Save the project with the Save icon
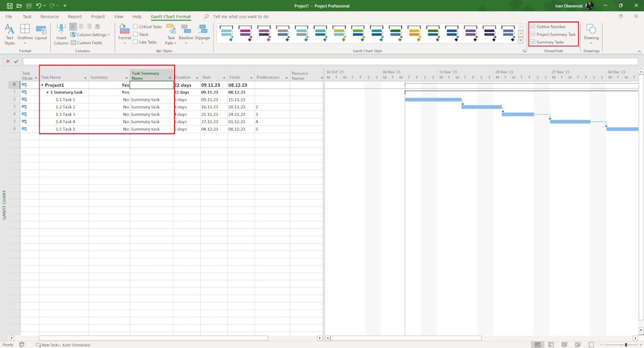 point(9,5)
